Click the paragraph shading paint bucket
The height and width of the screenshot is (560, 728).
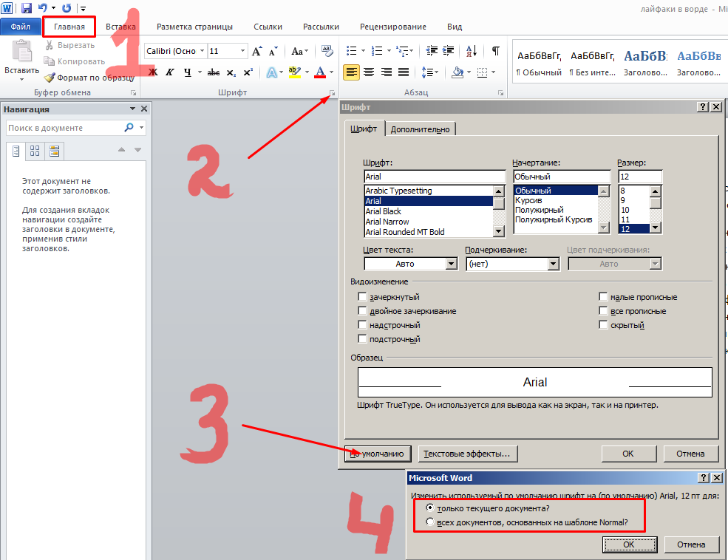(x=457, y=72)
